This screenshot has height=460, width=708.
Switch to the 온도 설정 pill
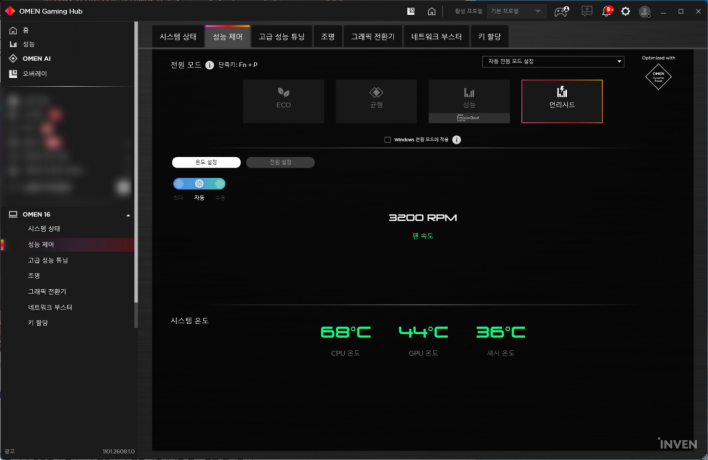206,163
